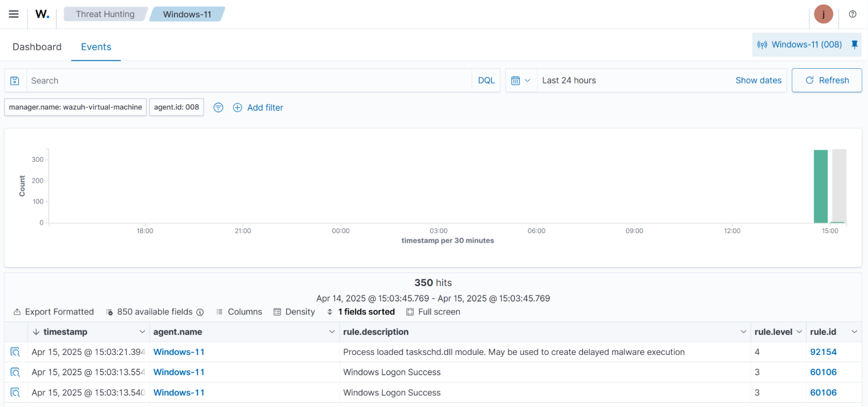Image resolution: width=868 pixels, height=407 pixels.
Task: Open rule.description column options chevron
Action: coord(743,332)
